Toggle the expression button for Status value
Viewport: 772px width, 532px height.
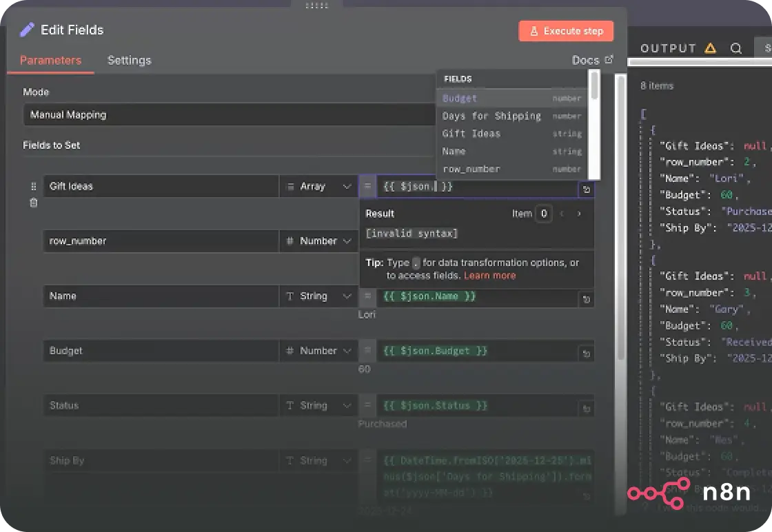[x=367, y=405]
